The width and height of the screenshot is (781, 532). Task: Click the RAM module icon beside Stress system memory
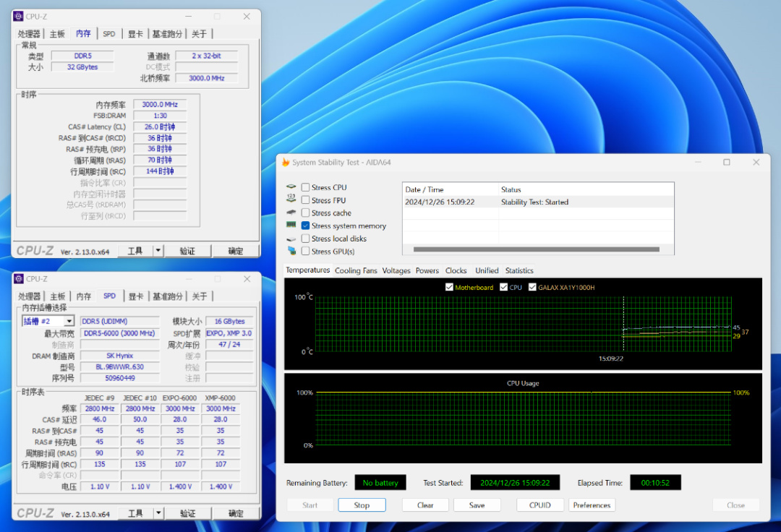[x=291, y=226]
